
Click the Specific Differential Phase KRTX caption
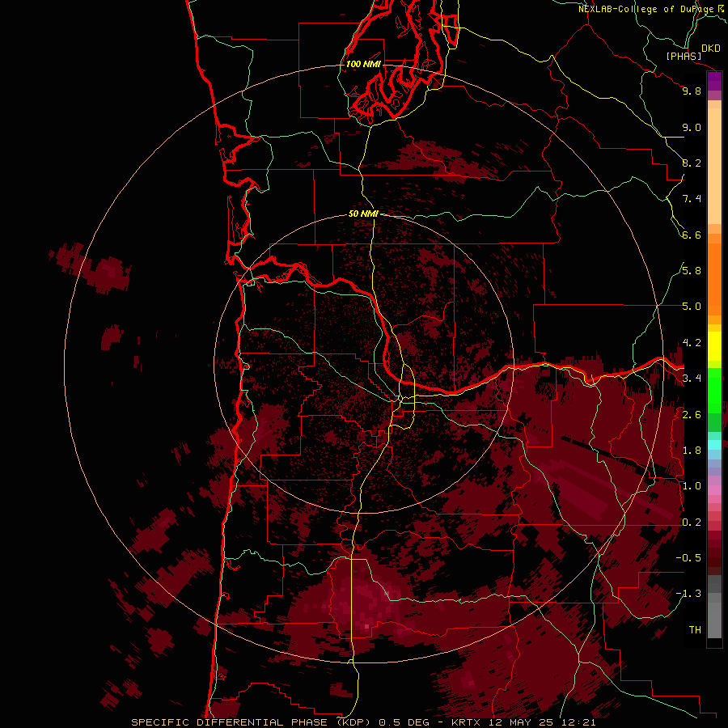click(x=363, y=722)
